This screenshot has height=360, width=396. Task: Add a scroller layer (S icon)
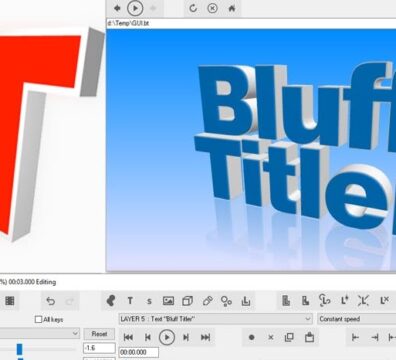pyautogui.click(x=149, y=301)
